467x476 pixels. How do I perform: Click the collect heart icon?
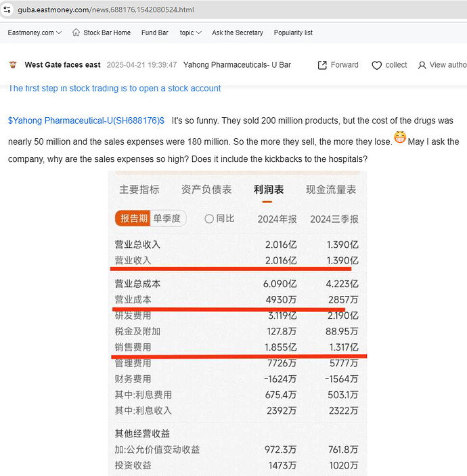point(376,65)
